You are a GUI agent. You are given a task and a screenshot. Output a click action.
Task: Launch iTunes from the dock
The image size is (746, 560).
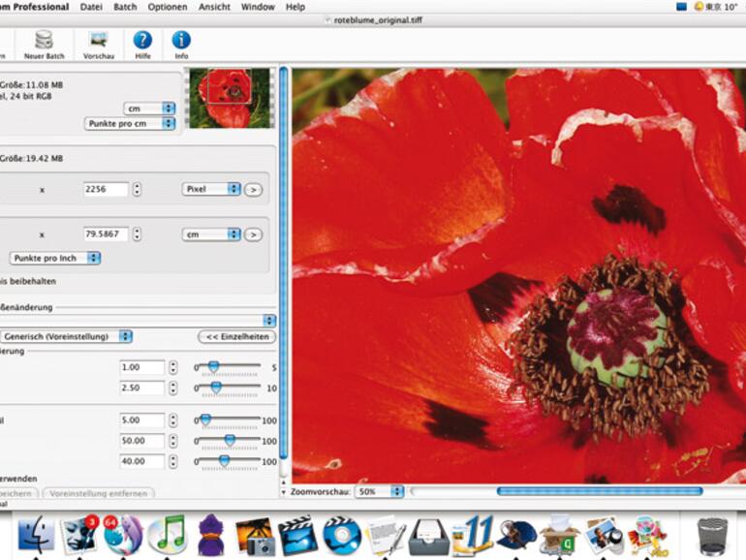pyautogui.click(x=166, y=534)
